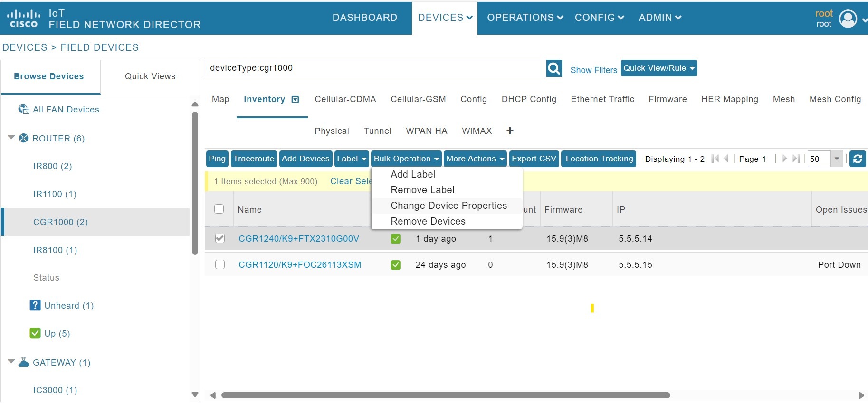The height and width of the screenshot is (403, 868).
Task: Open the Quick View/Rule dropdown
Action: click(659, 68)
